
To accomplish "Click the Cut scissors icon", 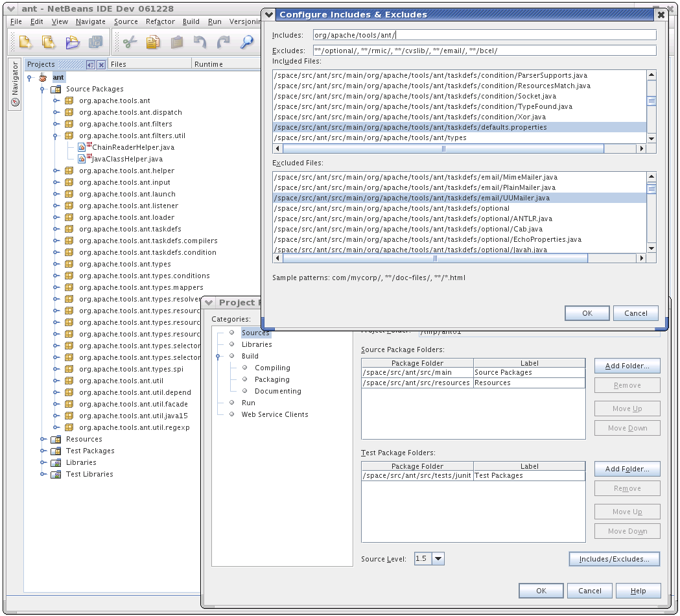I will click(130, 42).
